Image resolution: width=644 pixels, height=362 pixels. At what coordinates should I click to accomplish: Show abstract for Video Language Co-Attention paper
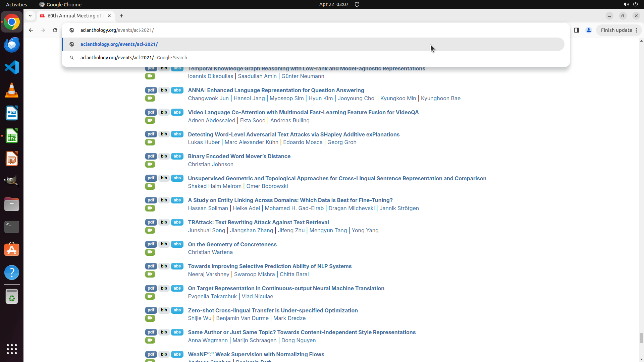(177, 112)
